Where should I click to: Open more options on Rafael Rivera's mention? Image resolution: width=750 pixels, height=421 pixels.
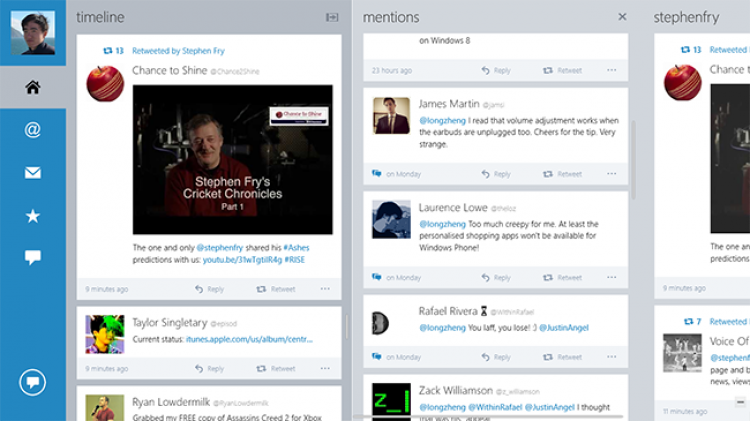(x=612, y=356)
